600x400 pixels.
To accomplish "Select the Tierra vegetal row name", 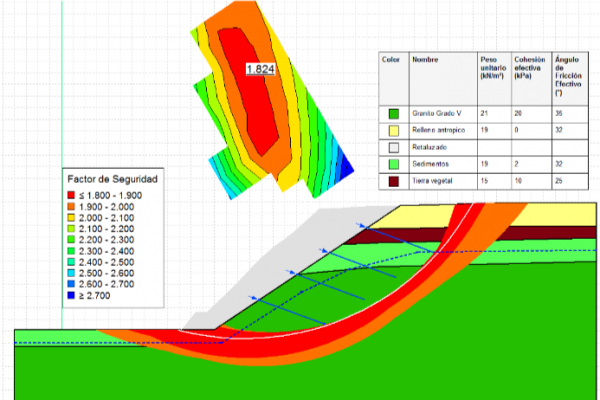I will coord(430,180).
